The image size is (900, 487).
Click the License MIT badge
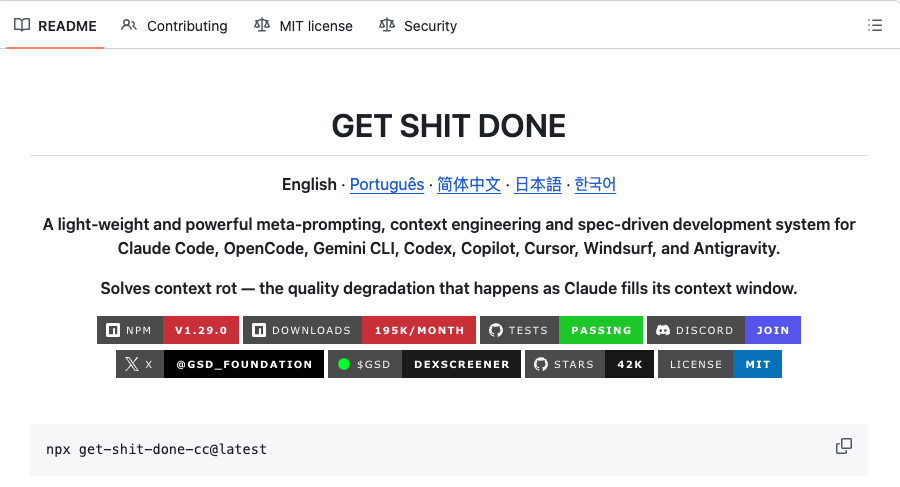point(720,364)
